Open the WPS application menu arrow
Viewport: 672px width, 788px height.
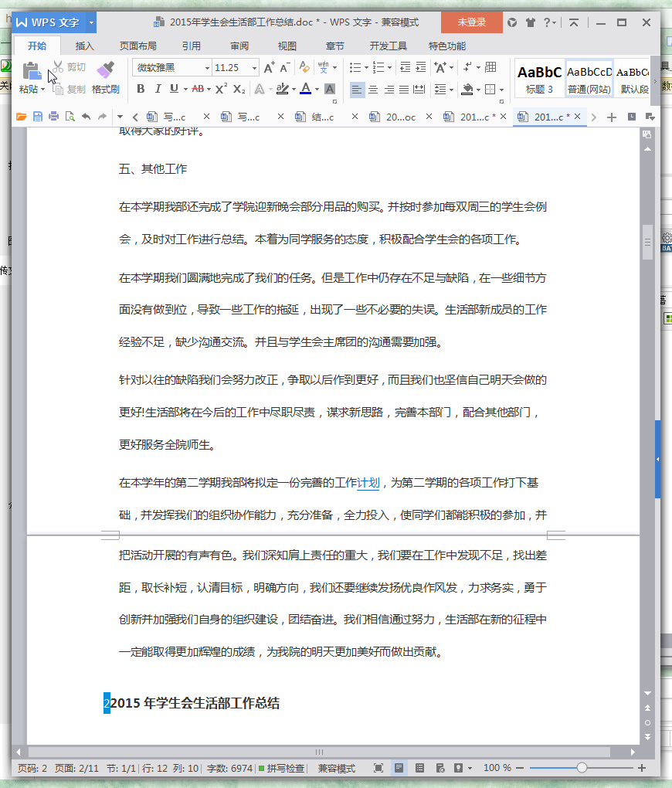91,22
